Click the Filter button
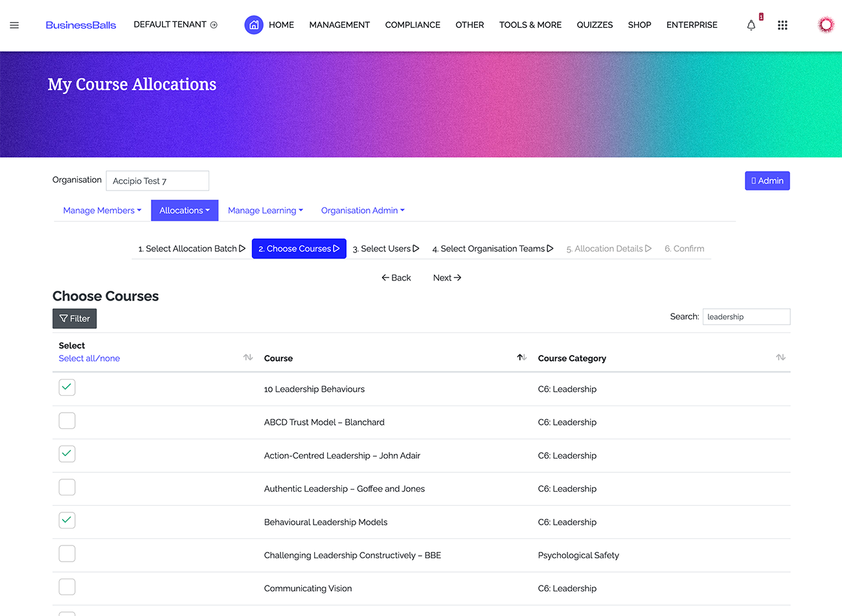Screen dimensions: 842x616 [74, 319]
